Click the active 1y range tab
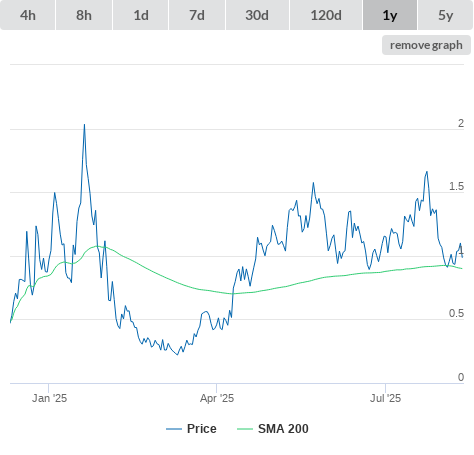 tap(390, 15)
